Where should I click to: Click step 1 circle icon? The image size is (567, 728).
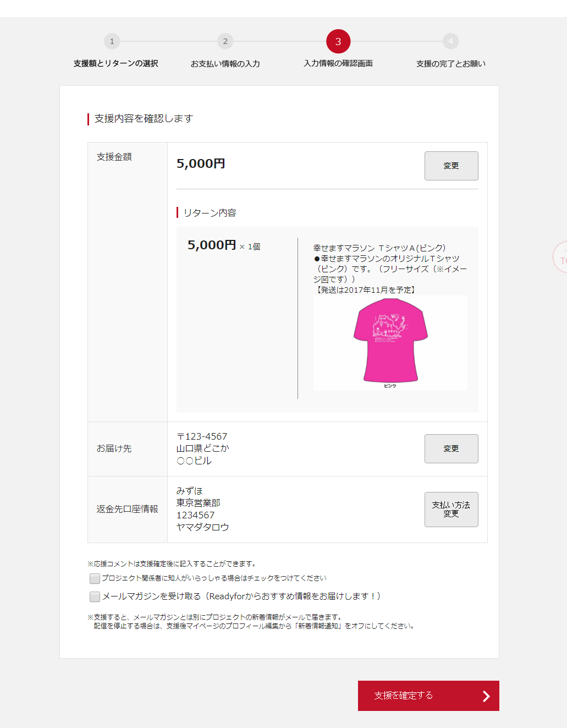112,41
